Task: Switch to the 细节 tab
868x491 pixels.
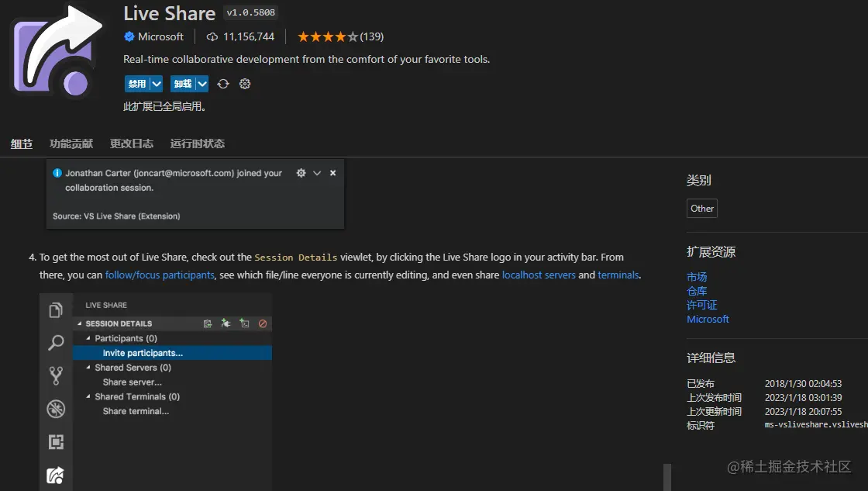Action: (22, 144)
